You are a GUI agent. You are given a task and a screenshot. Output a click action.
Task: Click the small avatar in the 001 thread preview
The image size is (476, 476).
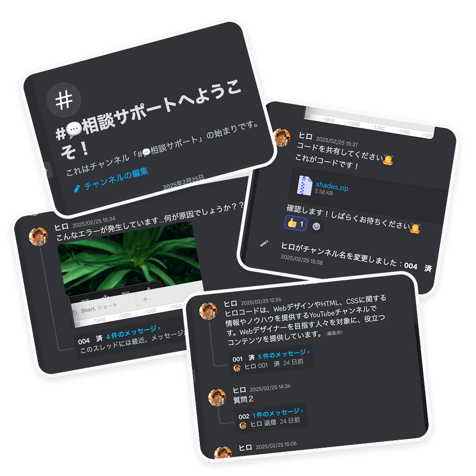237,368
